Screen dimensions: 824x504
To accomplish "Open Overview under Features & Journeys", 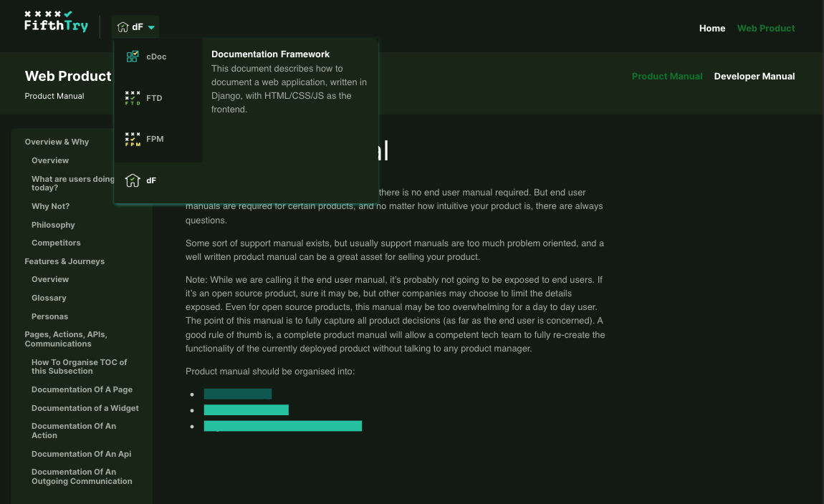I will point(50,279).
